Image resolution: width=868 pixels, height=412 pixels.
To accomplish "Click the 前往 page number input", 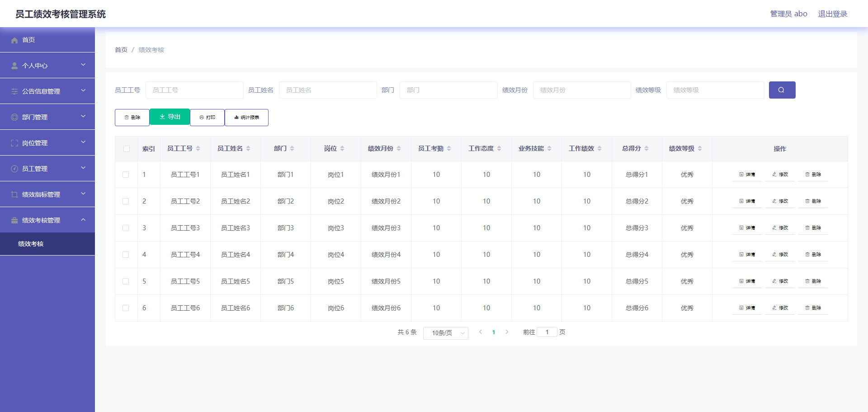I will (x=547, y=332).
